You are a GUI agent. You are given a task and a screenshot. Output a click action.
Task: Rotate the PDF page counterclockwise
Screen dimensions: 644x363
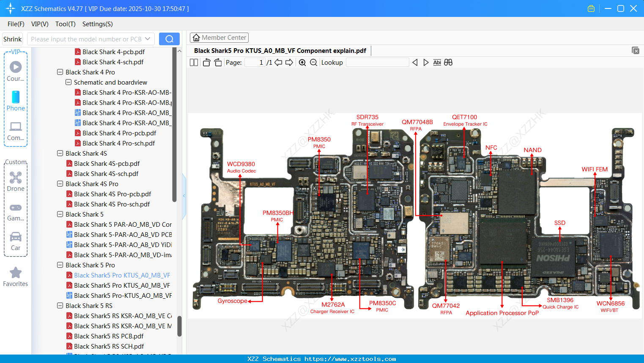(x=206, y=62)
